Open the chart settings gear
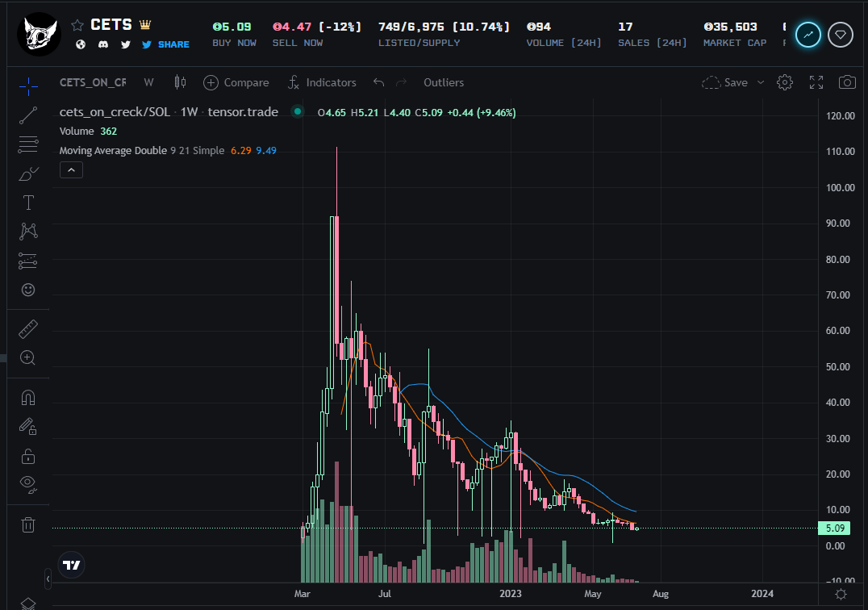 784,82
